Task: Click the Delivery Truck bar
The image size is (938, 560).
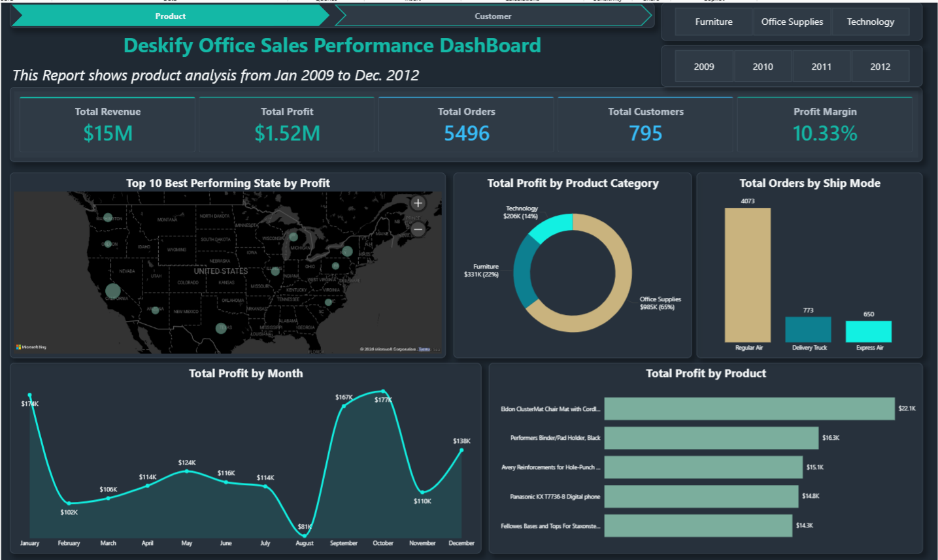Action: pyautogui.click(x=808, y=329)
